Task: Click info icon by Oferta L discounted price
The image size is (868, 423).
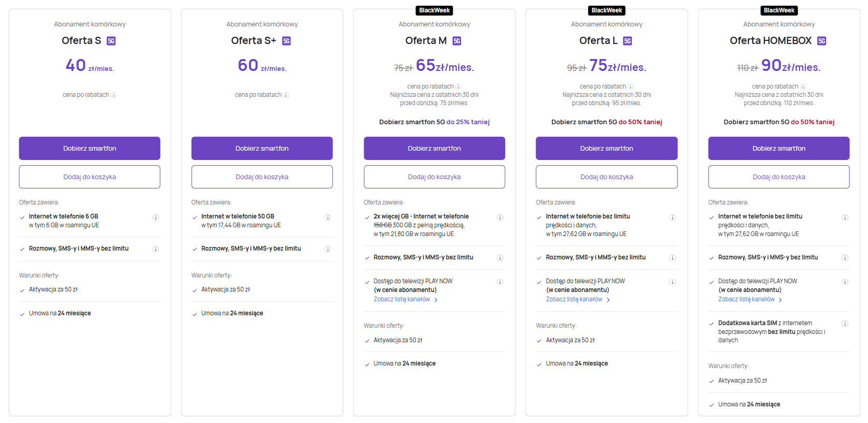Action: [x=630, y=87]
